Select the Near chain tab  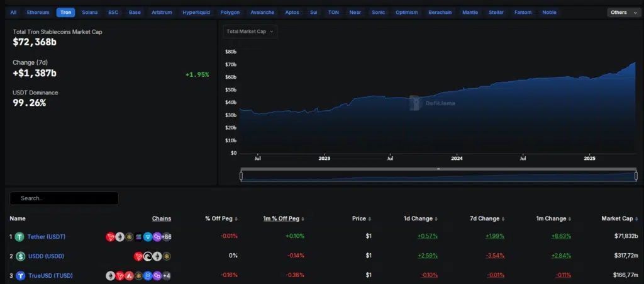355,13
